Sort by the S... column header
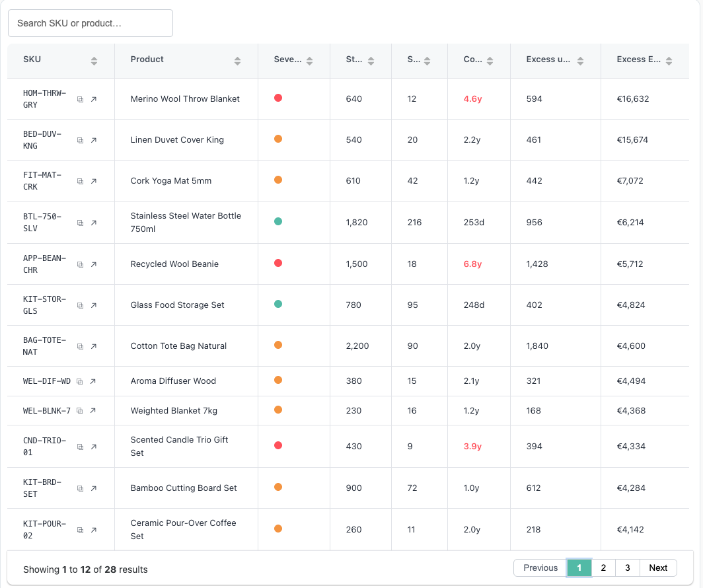 tap(427, 61)
